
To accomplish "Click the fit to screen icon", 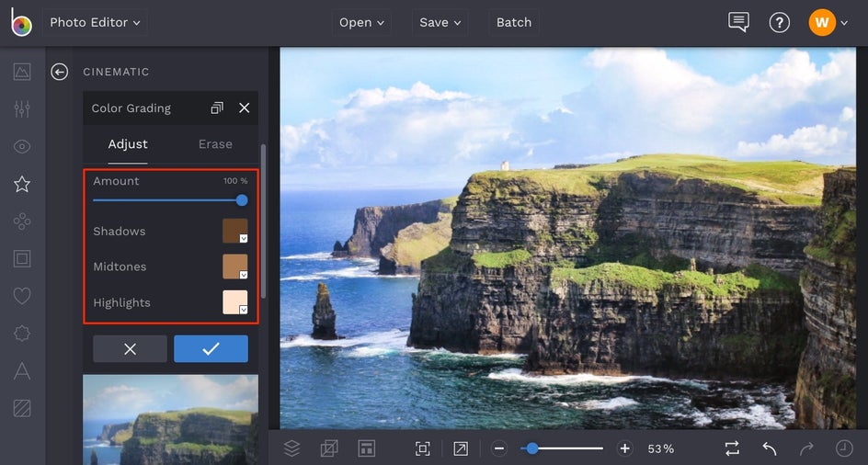I will pyautogui.click(x=423, y=448).
